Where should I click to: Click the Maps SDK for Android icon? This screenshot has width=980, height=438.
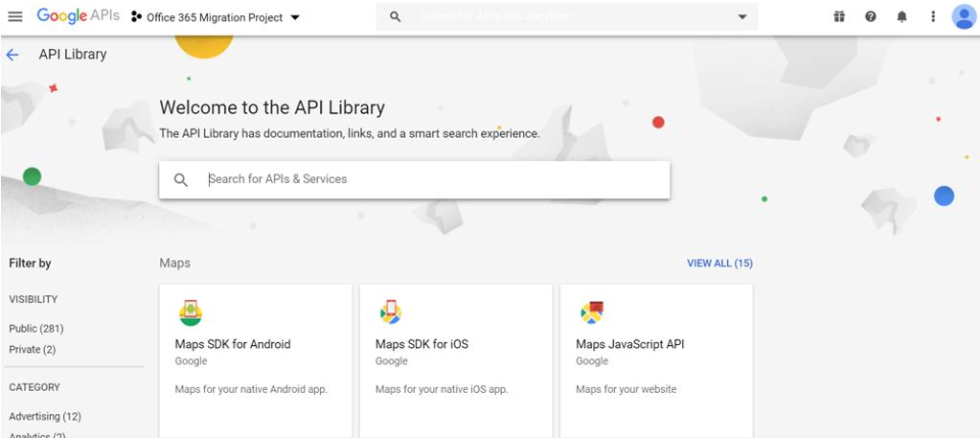(x=191, y=312)
